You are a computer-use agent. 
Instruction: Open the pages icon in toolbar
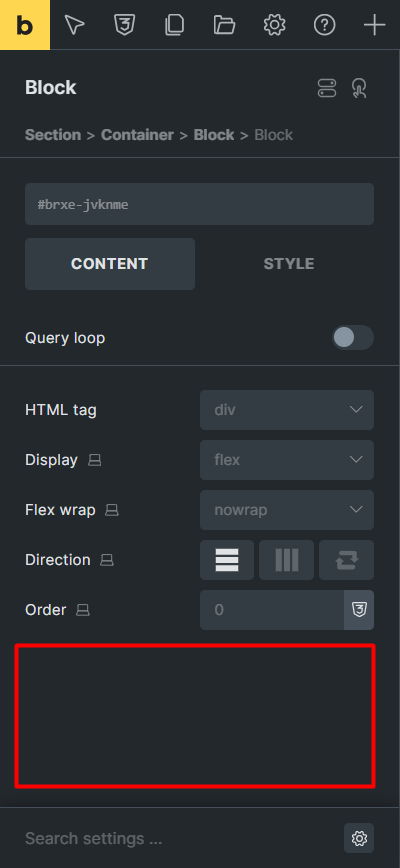click(x=175, y=25)
